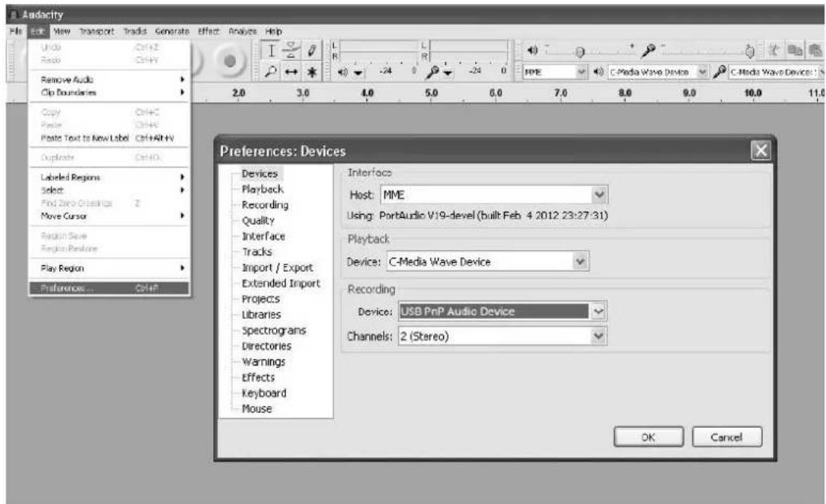This screenshot has width=826, height=504.
Task: Open the output meter speaker dropdown
Action: pyautogui.click(x=351, y=72)
